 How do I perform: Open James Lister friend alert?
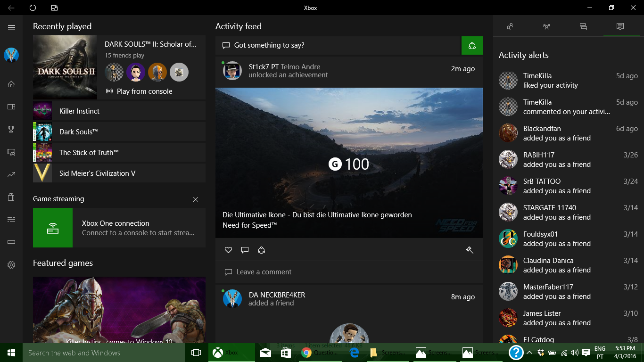coord(568,318)
